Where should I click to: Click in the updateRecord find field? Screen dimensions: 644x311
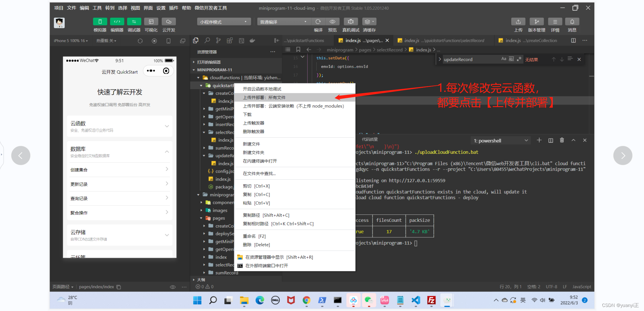pyautogui.click(x=471, y=60)
